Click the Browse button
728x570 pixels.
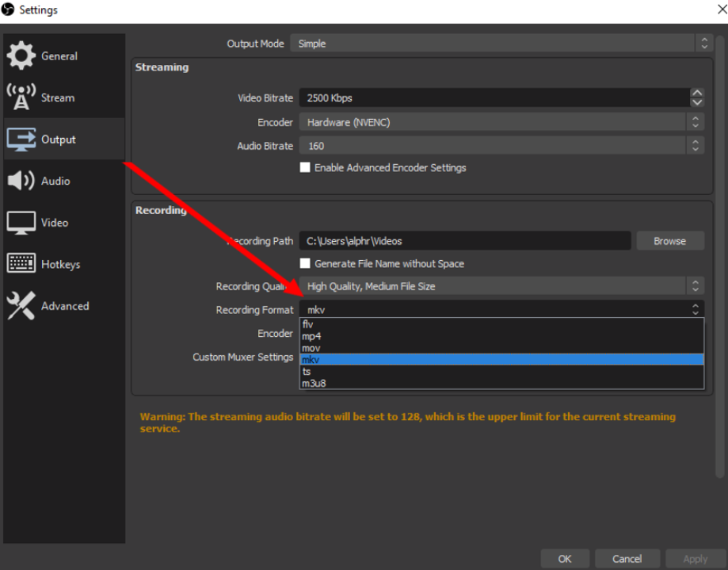[x=670, y=241]
